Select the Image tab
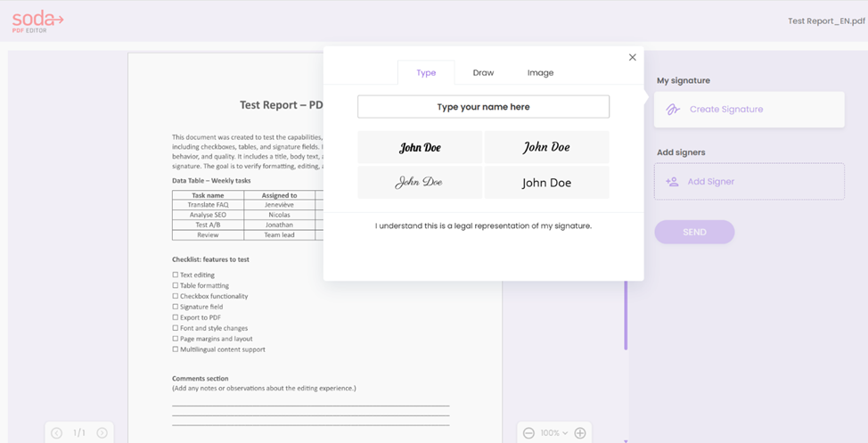The height and width of the screenshot is (443, 868). (x=540, y=72)
